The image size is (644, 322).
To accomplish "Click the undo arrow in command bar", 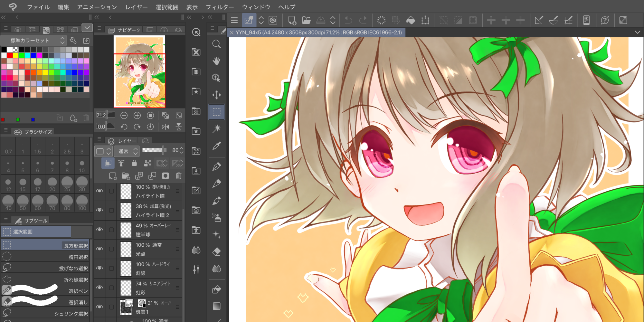I will click(x=348, y=21).
